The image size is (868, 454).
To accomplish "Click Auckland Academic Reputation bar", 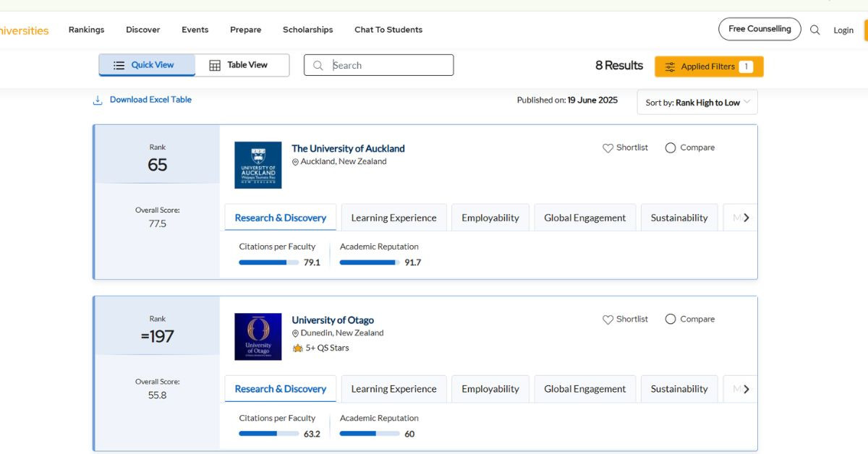I will tap(370, 262).
